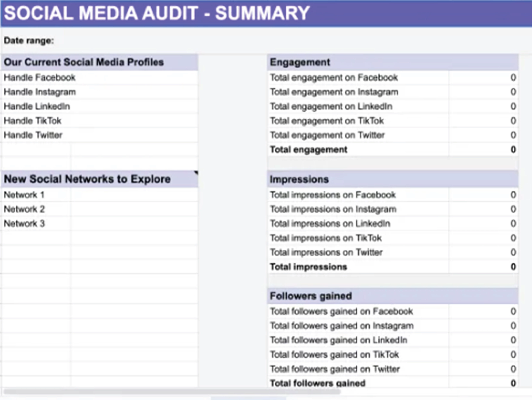Select the Handle TikTok row

pyautogui.click(x=33, y=121)
